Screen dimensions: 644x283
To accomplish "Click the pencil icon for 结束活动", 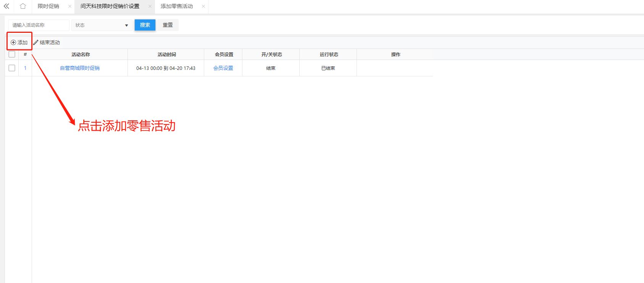I will (x=36, y=42).
